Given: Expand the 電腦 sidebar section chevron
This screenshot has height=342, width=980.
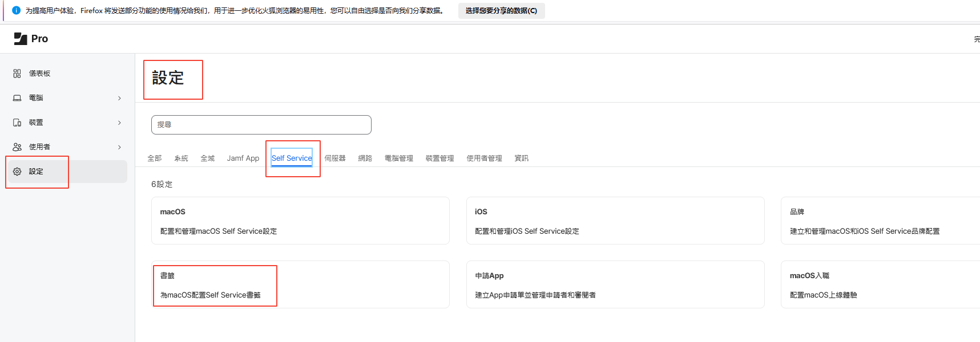Looking at the screenshot, I should pyautogui.click(x=119, y=98).
